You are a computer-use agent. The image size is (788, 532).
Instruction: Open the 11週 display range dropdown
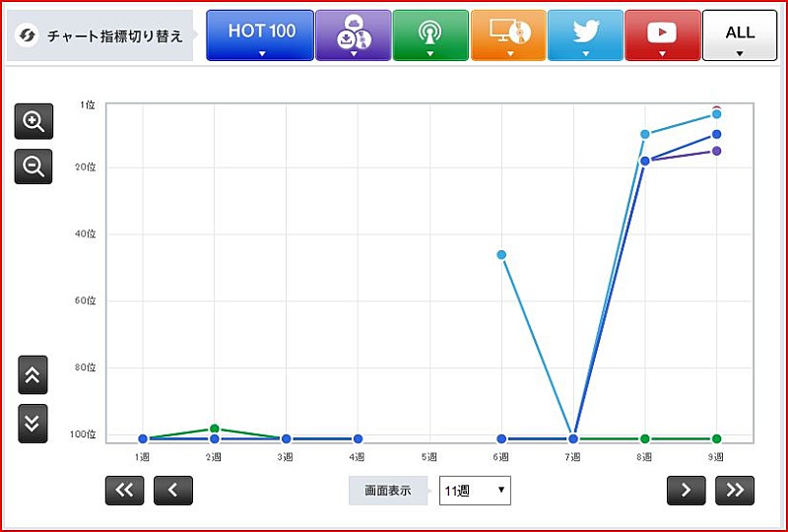coord(475,490)
